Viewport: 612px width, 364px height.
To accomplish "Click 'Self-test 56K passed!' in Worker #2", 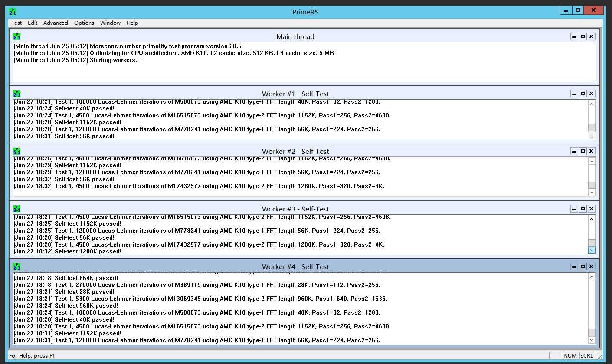I will (64, 179).
